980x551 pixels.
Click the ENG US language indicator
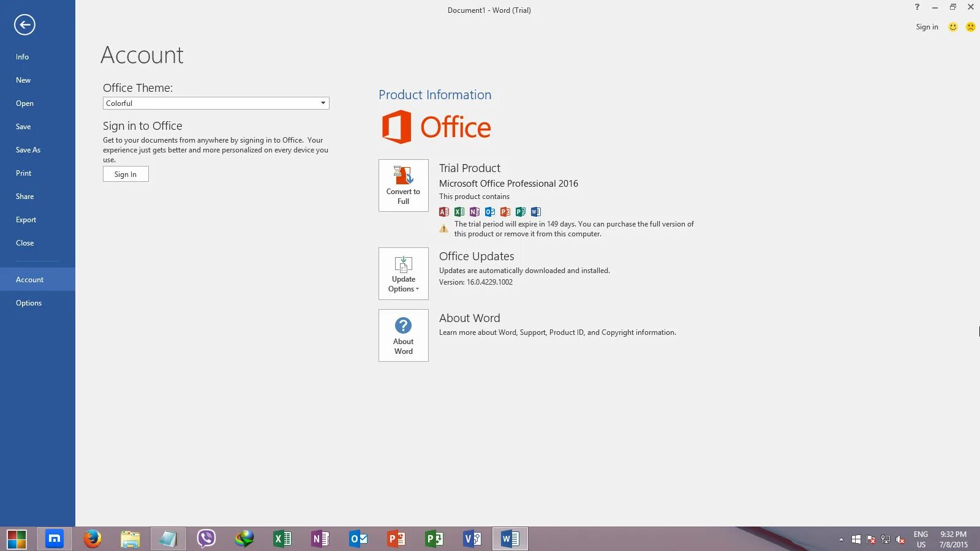(x=921, y=539)
